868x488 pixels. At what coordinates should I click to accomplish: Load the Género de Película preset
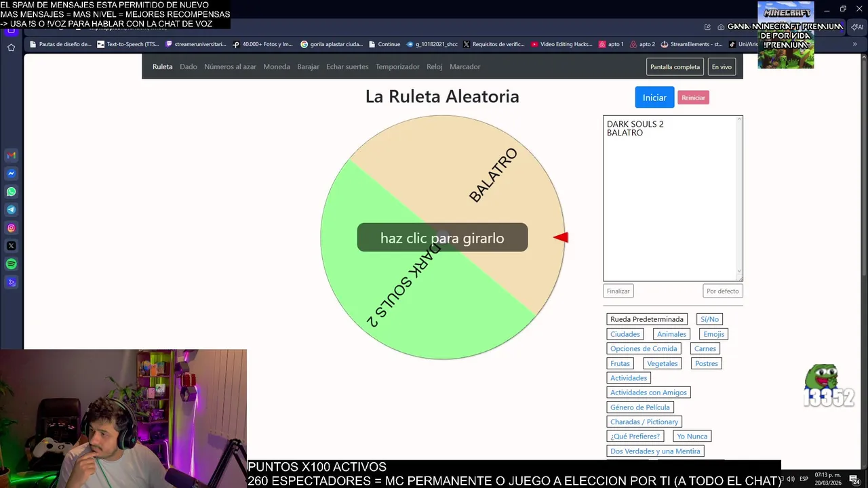(640, 407)
